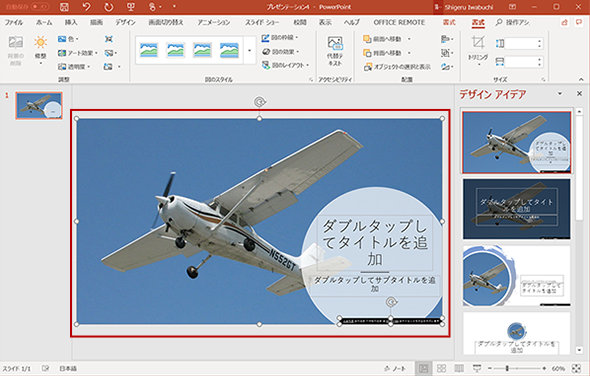Select slide 1 thumbnail in slide panel
This screenshot has width=590, height=376.
click(x=39, y=105)
